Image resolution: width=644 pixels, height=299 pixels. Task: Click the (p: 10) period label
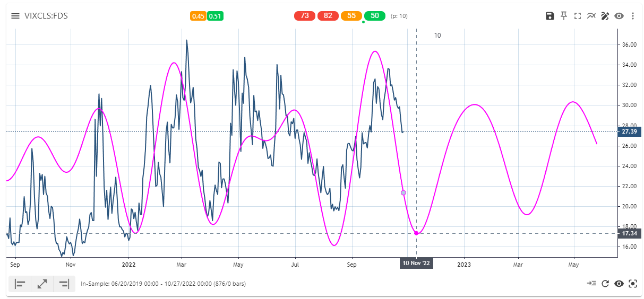click(x=399, y=16)
